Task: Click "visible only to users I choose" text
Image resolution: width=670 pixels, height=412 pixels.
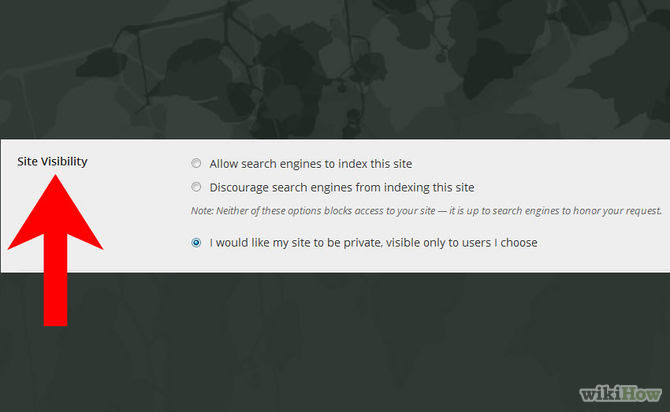Action: click(x=461, y=243)
